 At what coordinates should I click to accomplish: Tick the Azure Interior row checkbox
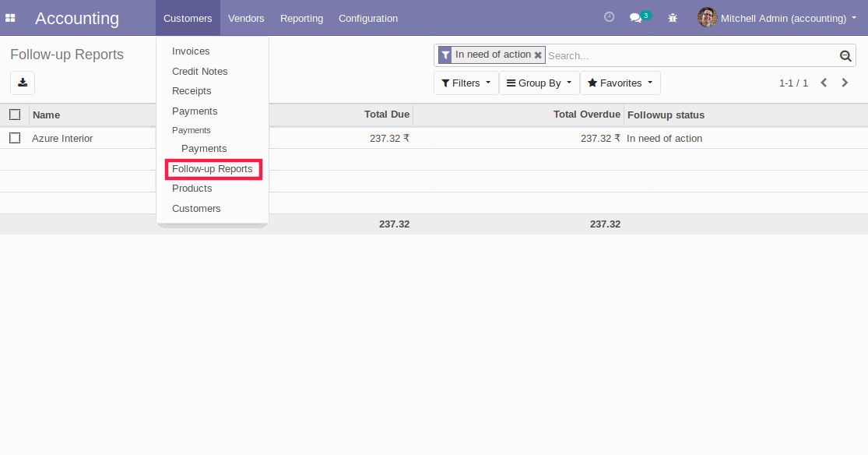coord(15,138)
